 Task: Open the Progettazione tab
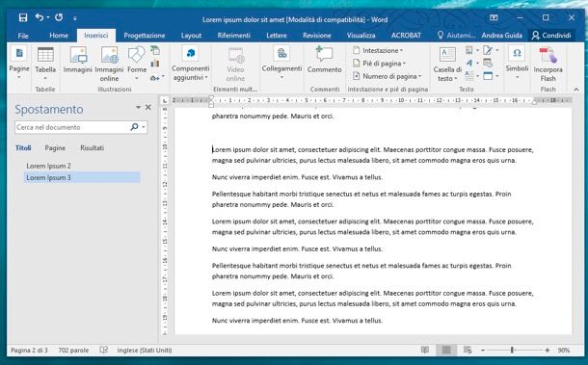[145, 36]
